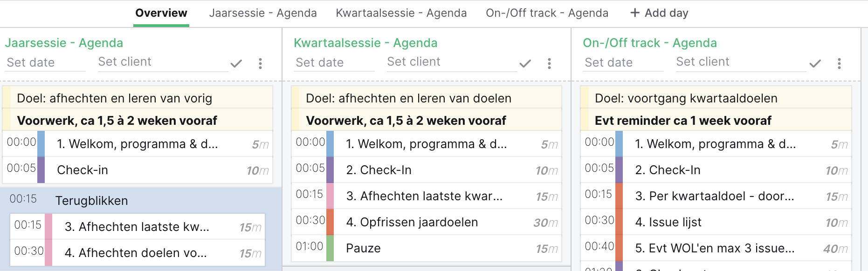
Task: Click the checkmark icon in On-/Off track column
Action: [x=815, y=63]
